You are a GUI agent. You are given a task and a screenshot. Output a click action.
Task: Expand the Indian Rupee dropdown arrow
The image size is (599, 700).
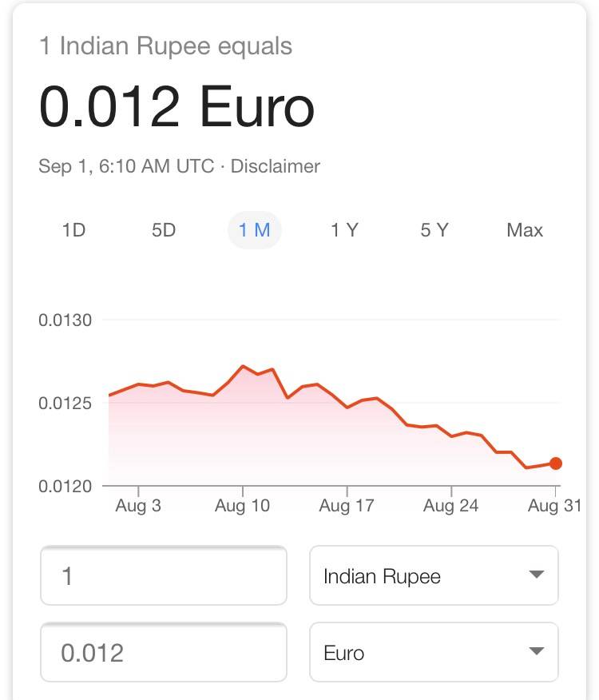coord(537,575)
